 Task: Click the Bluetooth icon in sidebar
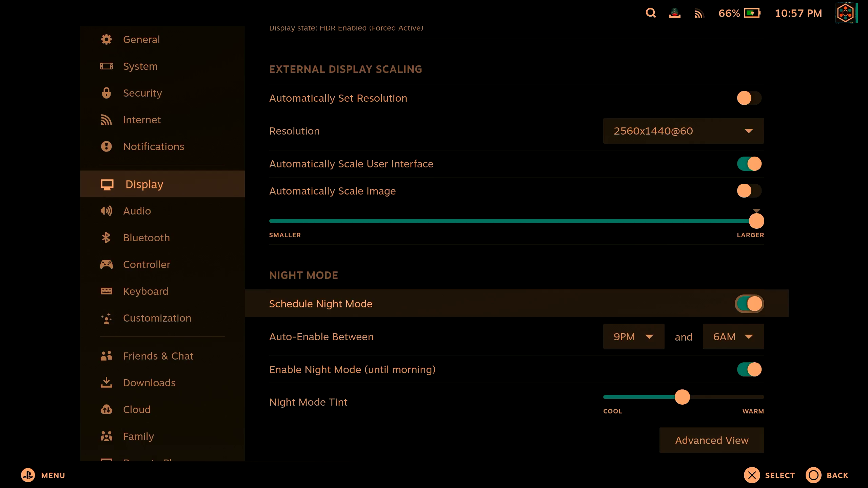coord(106,238)
